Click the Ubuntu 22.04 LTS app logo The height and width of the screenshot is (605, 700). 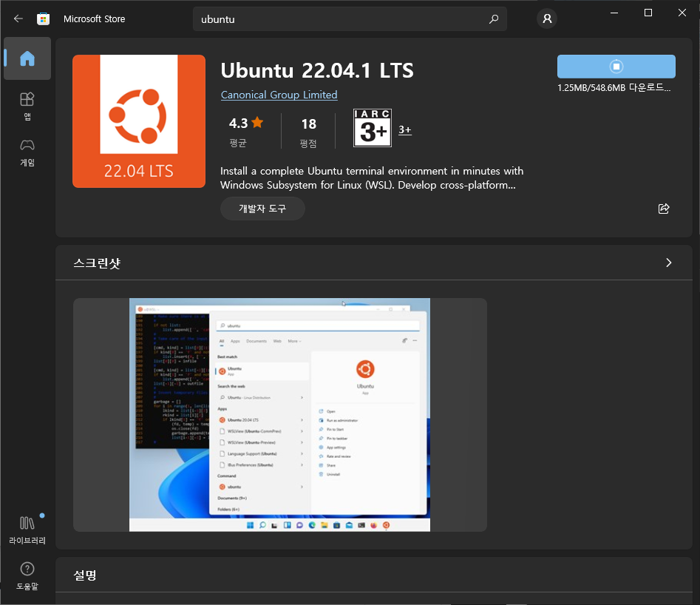point(139,121)
